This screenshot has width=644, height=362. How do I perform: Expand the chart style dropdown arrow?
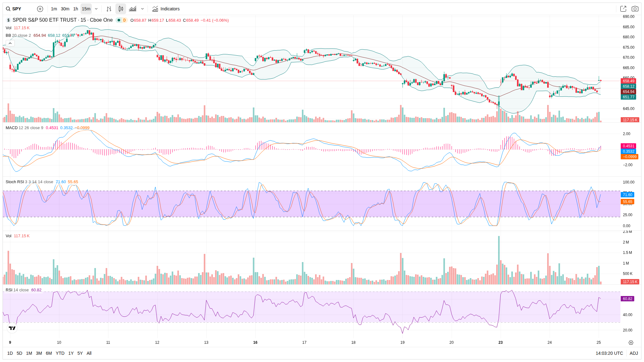coord(142,9)
